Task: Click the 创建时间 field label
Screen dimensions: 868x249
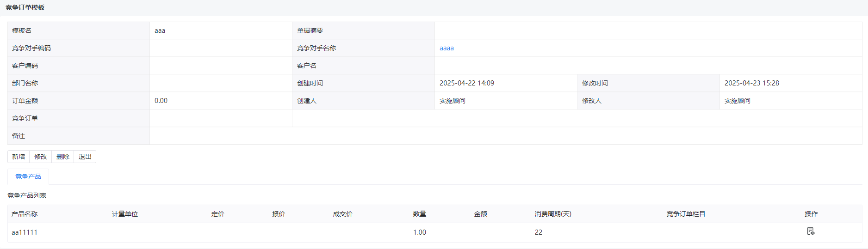Action: tap(310, 83)
